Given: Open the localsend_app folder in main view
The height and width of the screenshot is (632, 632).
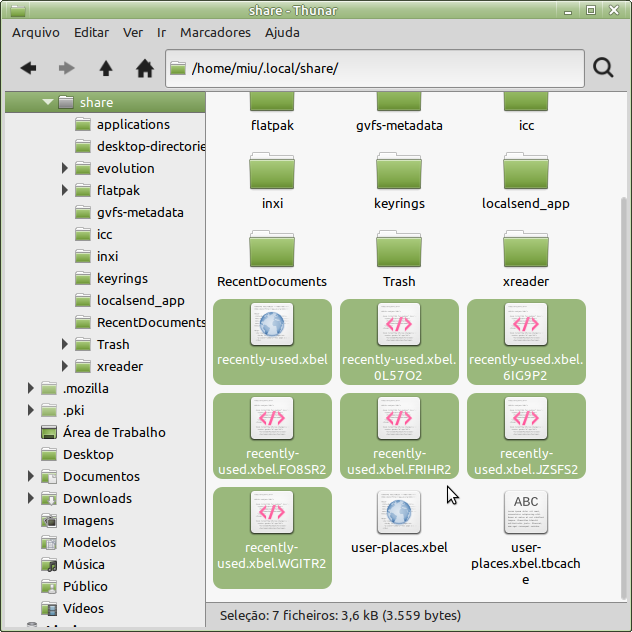Looking at the screenshot, I should click(525, 172).
